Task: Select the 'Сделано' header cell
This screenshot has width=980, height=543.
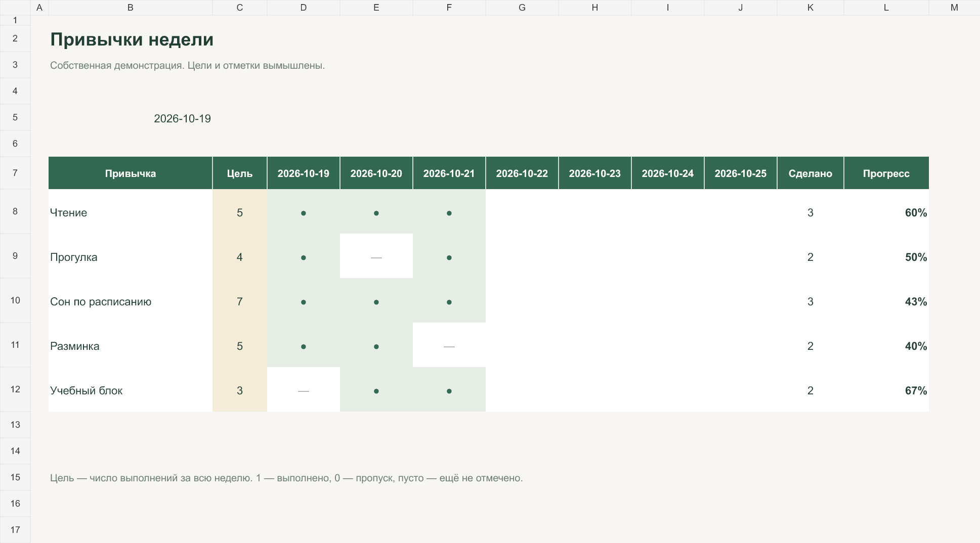Action: coord(811,173)
